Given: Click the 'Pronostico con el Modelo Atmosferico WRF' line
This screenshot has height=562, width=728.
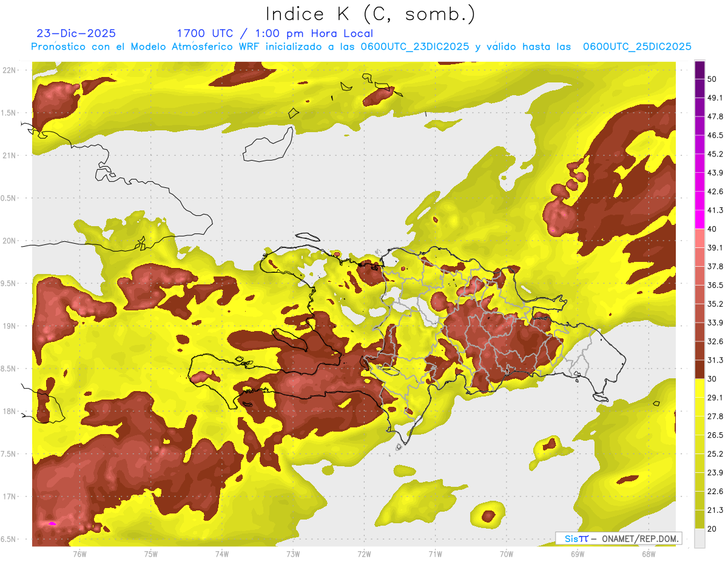Looking at the screenshot, I should tap(360, 47).
